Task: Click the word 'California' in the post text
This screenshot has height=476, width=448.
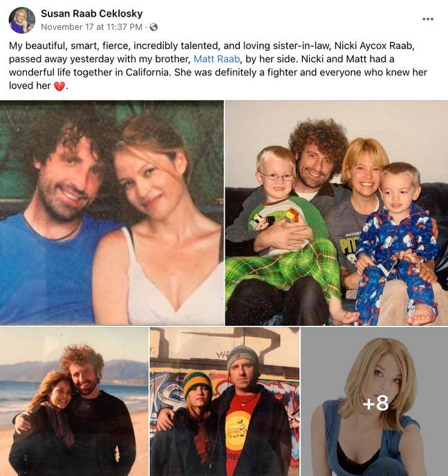Action: point(147,72)
